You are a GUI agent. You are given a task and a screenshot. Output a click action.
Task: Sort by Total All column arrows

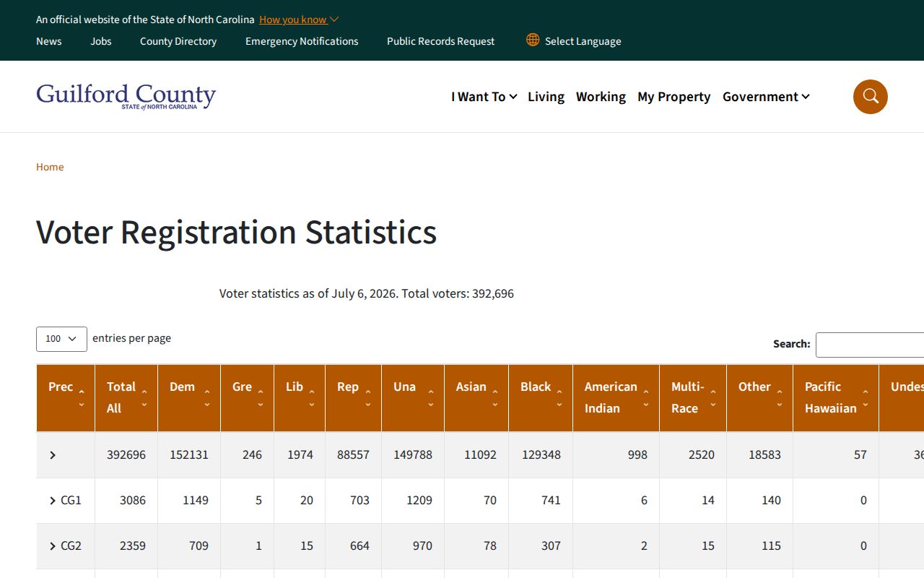pos(144,398)
